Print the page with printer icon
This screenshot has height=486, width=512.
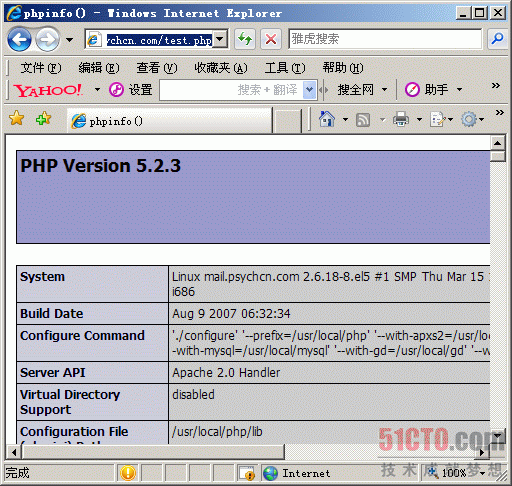(x=401, y=119)
